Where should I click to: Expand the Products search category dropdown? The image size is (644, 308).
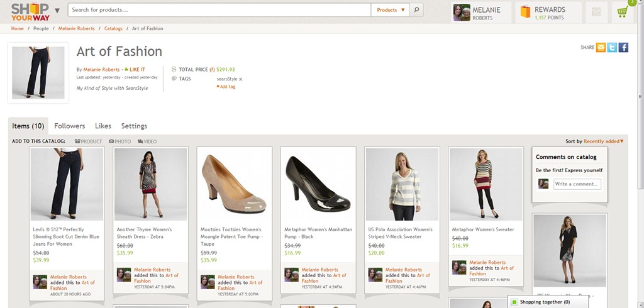click(x=391, y=10)
